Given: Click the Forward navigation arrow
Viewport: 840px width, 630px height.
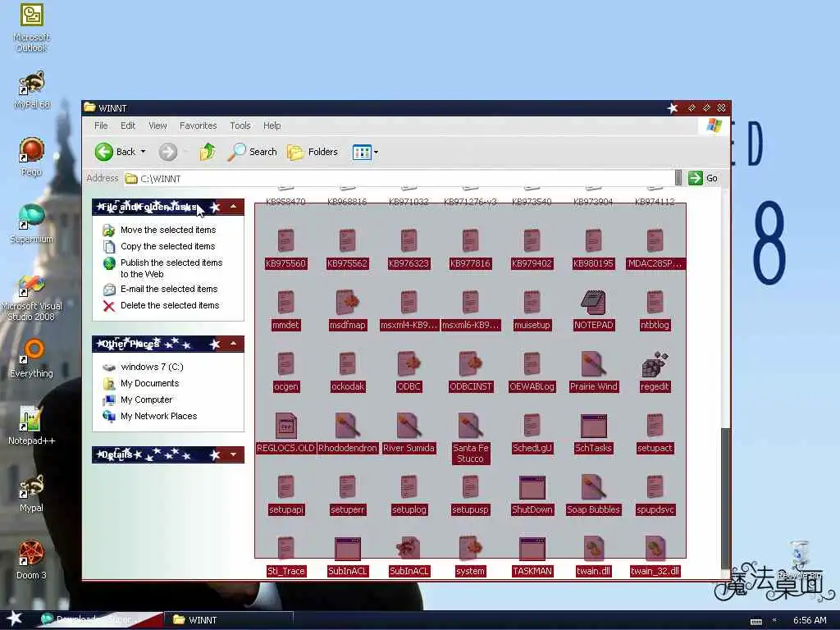Looking at the screenshot, I should point(167,152).
